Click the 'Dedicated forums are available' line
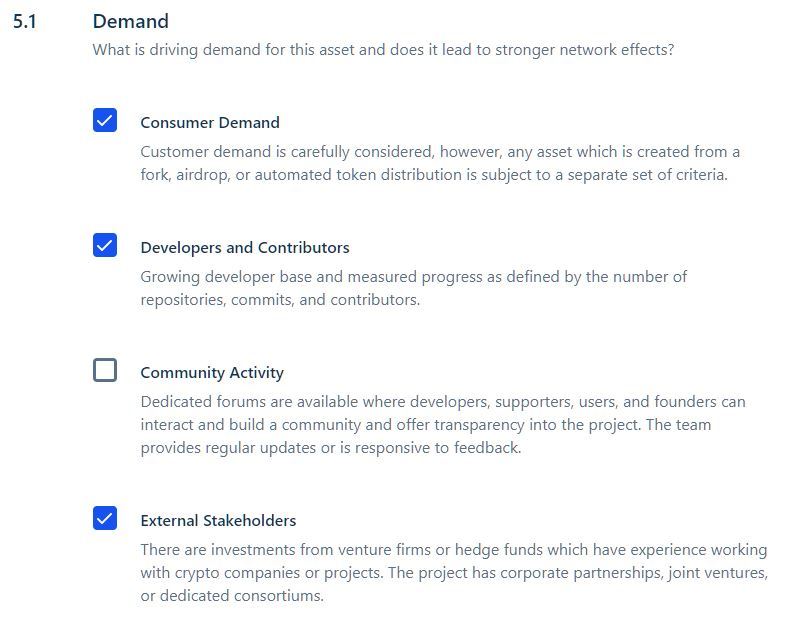 (x=443, y=402)
